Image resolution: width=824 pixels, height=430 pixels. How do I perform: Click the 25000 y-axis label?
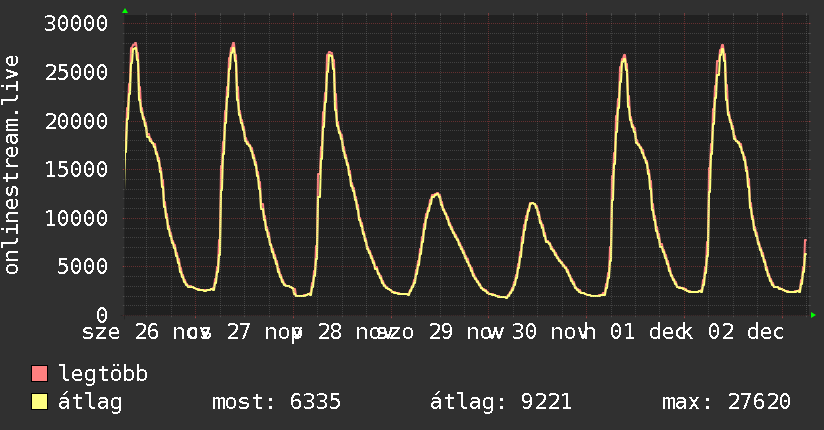[76, 73]
